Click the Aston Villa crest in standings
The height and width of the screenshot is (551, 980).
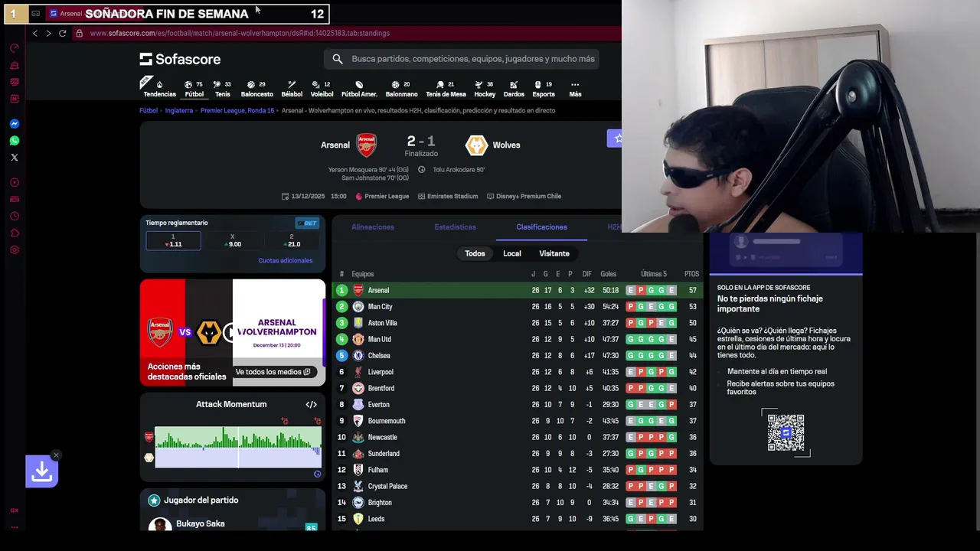pyautogui.click(x=358, y=323)
